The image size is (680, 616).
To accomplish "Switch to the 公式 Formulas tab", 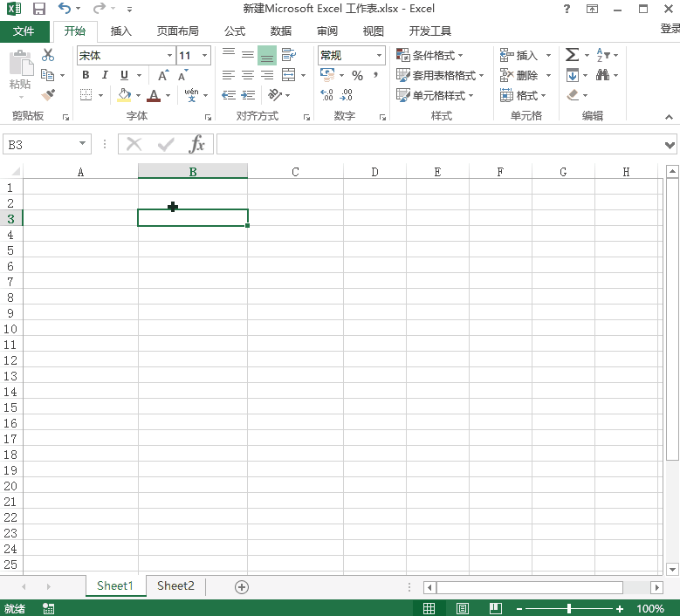I will (x=235, y=31).
